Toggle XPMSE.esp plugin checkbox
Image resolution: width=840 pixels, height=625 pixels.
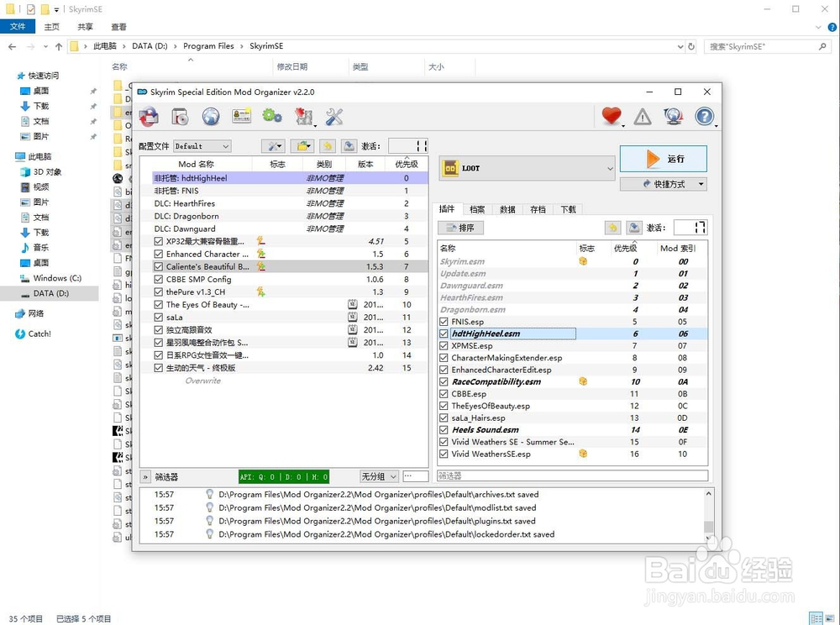tap(444, 345)
